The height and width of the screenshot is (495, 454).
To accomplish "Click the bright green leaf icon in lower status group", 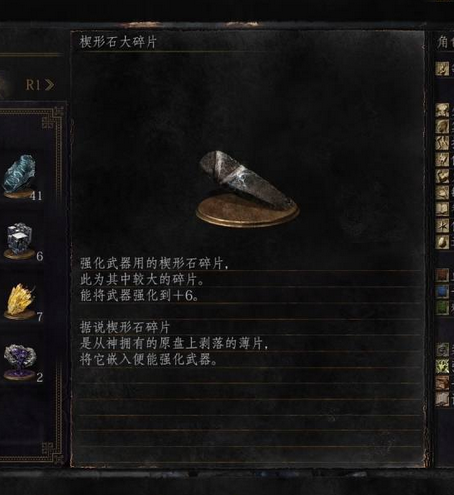I will 442,366.
